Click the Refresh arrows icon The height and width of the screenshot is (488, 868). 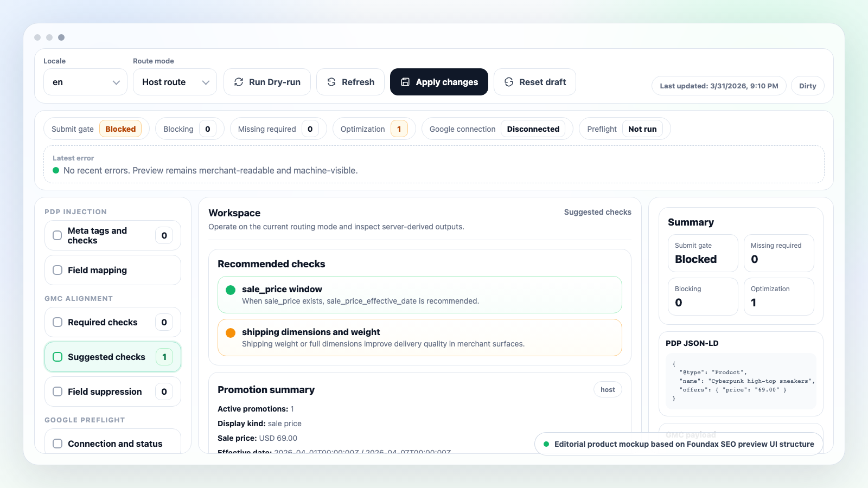coord(331,82)
